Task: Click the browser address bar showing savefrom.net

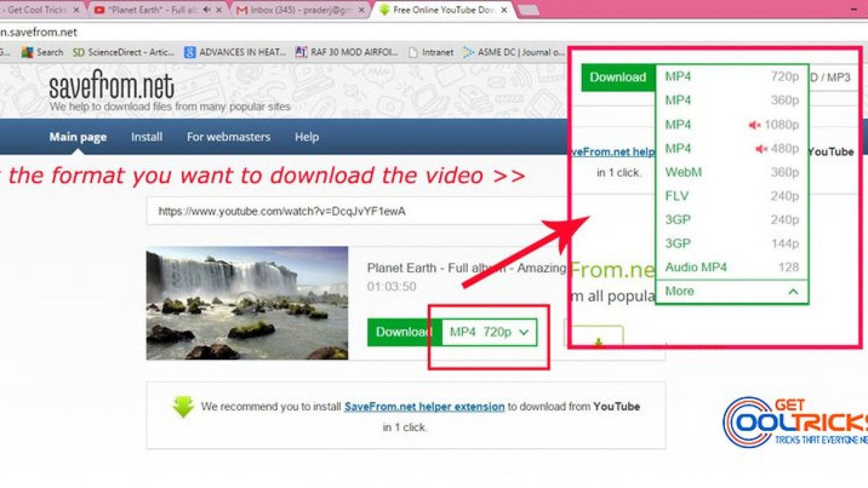Action: [434, 32]
